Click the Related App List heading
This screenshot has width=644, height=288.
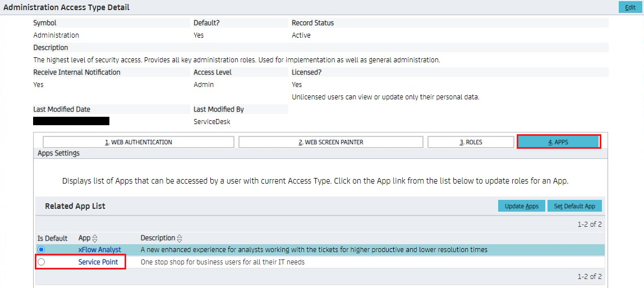point(75,206)
